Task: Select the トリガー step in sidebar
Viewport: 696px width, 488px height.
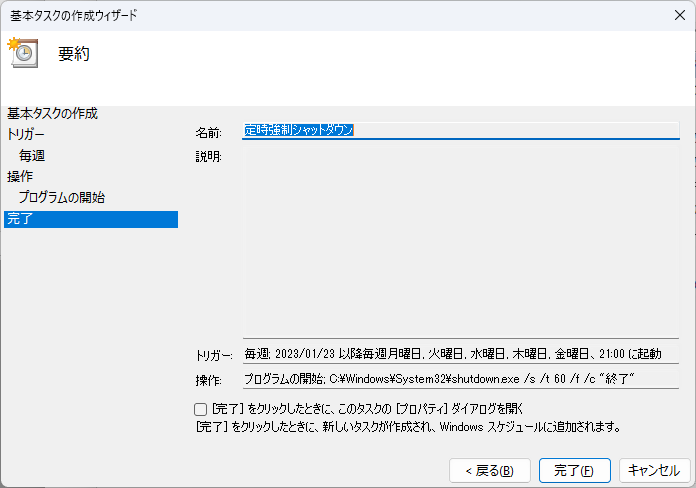Action: pyautogui.click(x=26, y=134)
